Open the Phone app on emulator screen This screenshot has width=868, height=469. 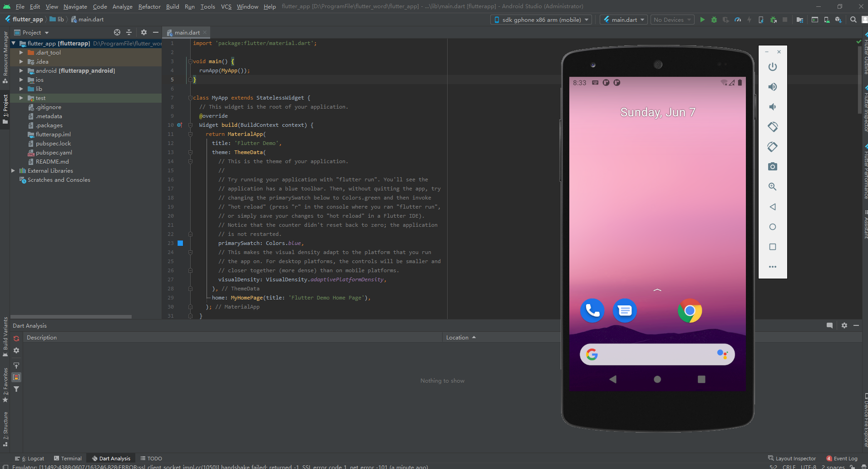tap(592, 311)
